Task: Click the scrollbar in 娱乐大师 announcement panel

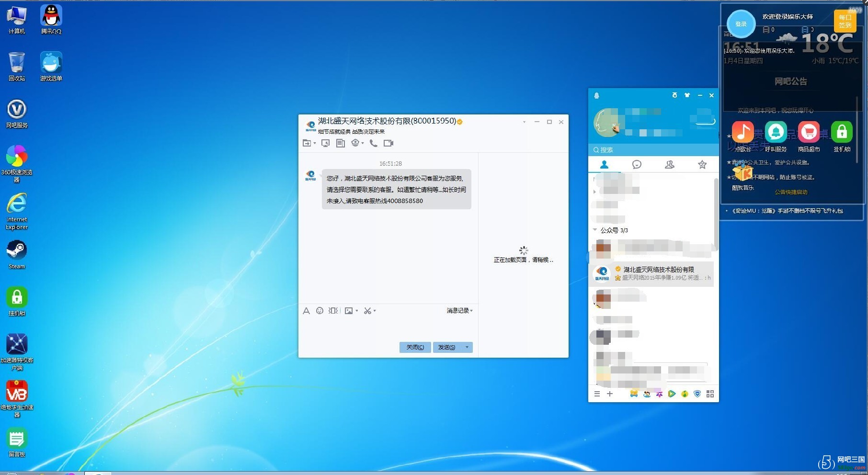Action: click(x=857, y=129)
